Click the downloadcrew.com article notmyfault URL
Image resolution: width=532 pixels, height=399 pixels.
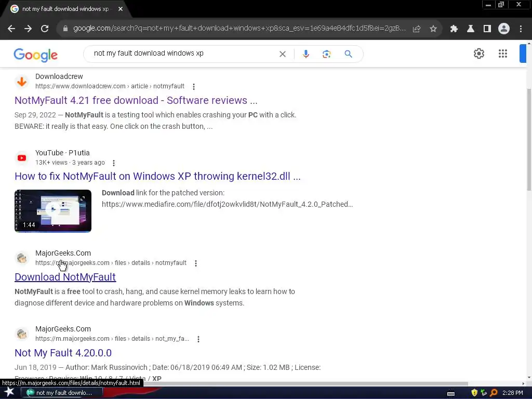(110, 86)
